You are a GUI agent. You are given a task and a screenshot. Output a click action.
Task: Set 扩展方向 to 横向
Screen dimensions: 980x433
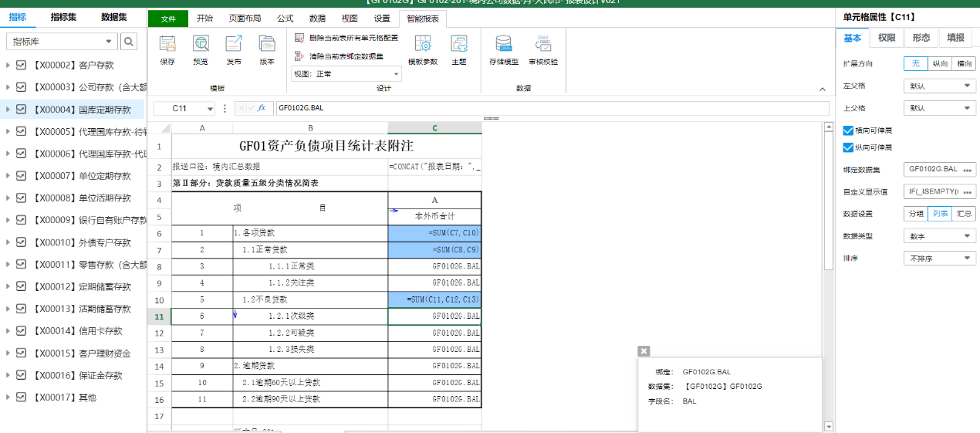(965, 64)
